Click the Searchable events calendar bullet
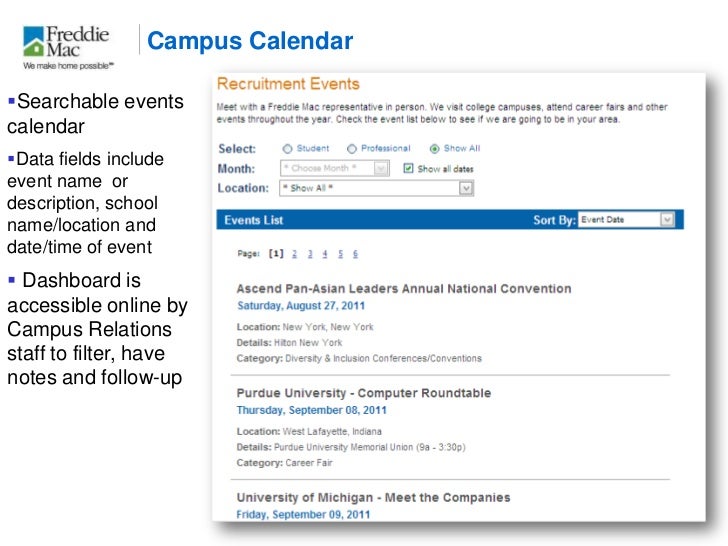This screenshot has width=728, height=546. click(95, 114)
